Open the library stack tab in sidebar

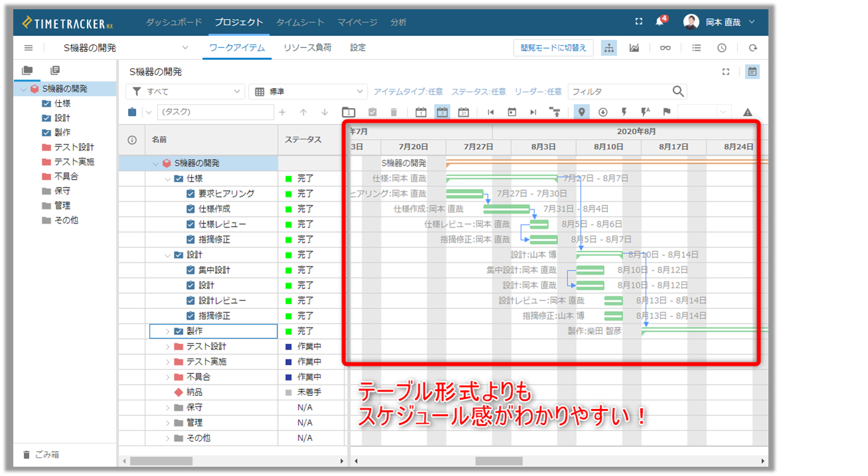coord(55,70)
